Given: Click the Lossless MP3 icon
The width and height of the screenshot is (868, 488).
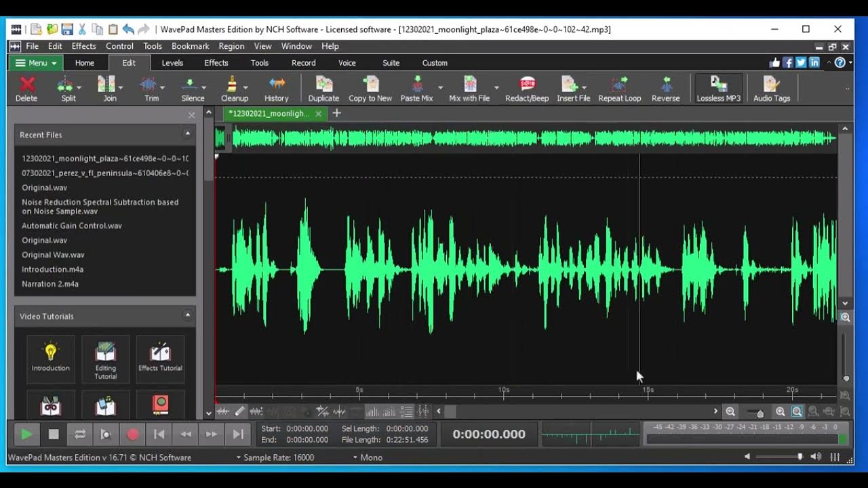Looking at the screenshot, I should coord(718,89).
